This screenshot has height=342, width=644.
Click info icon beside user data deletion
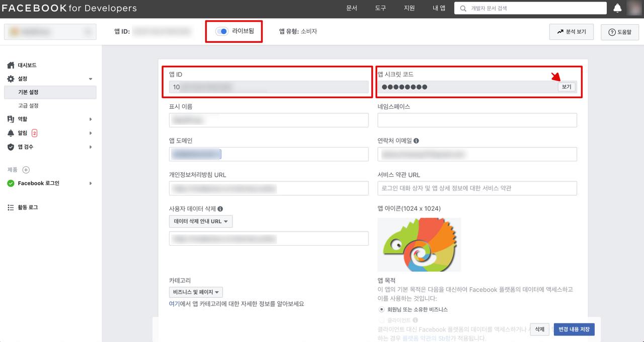click(x=220, y=209)
